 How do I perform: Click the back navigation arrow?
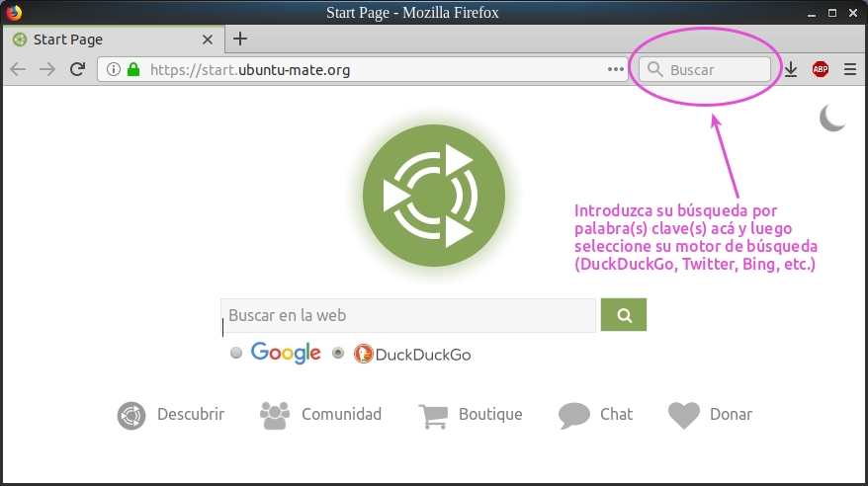[x=18, y=69]
